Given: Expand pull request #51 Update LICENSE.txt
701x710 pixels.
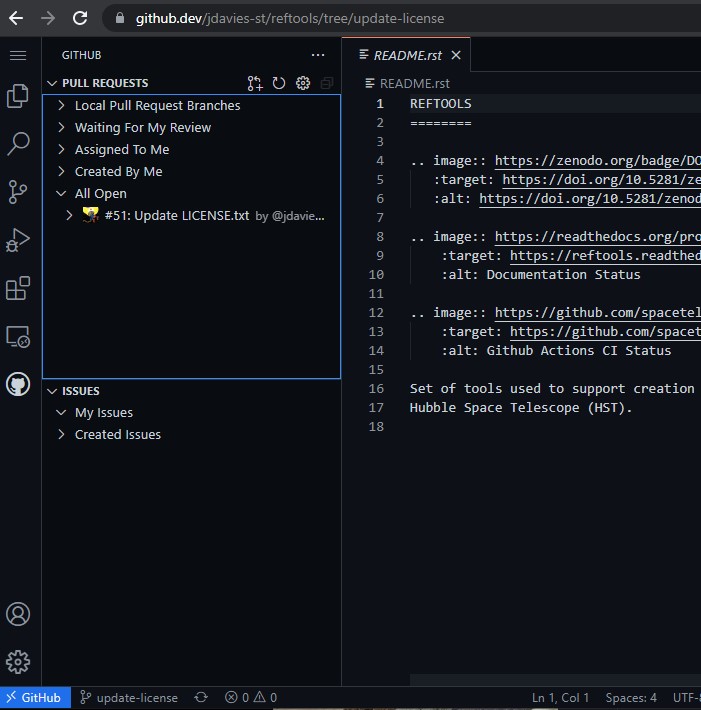Looking at the screenshot, I should tap(69, 215).
